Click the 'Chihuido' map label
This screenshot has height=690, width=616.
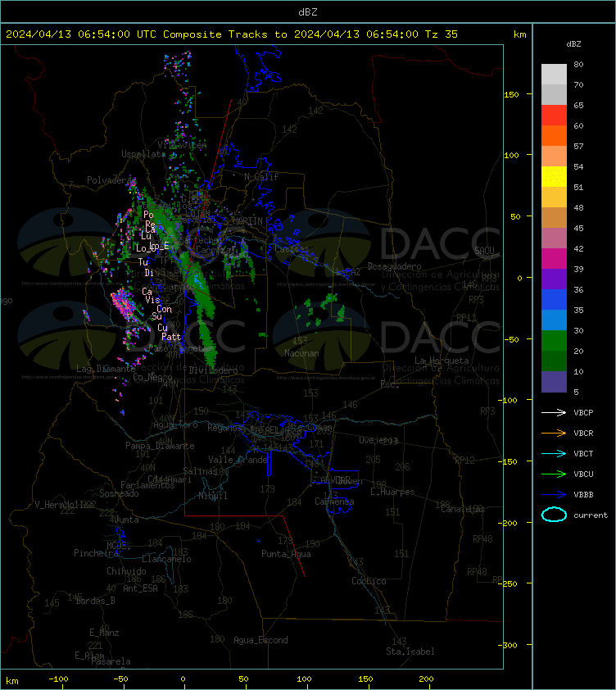pyautogui.click(x=126, y=571)
